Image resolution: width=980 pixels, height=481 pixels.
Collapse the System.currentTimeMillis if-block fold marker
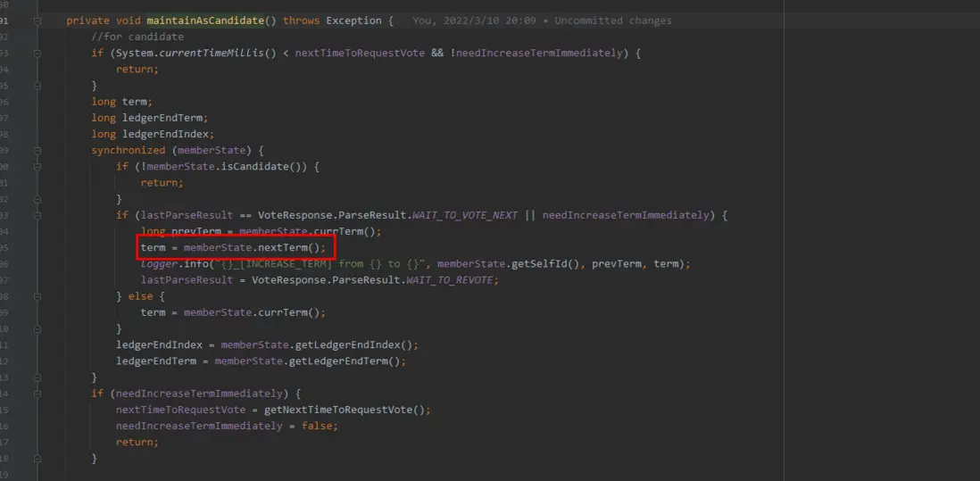[37, 54]
